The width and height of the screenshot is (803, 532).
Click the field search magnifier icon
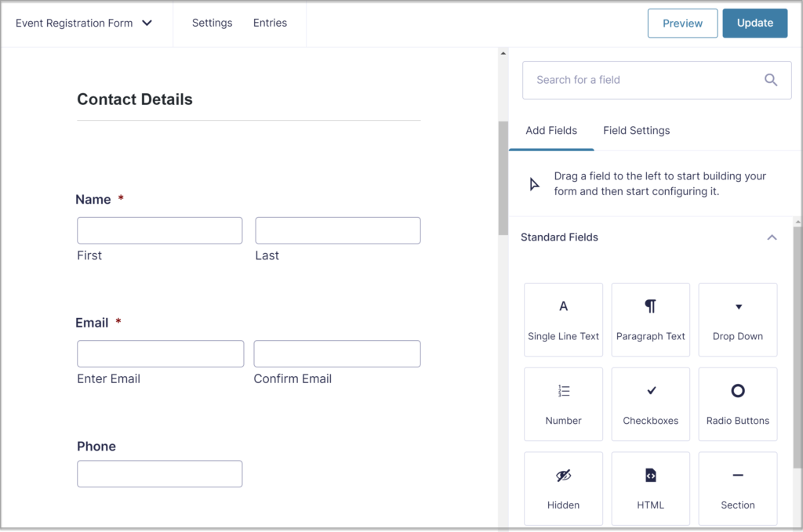pyautogui.click(x=770, y=79)
